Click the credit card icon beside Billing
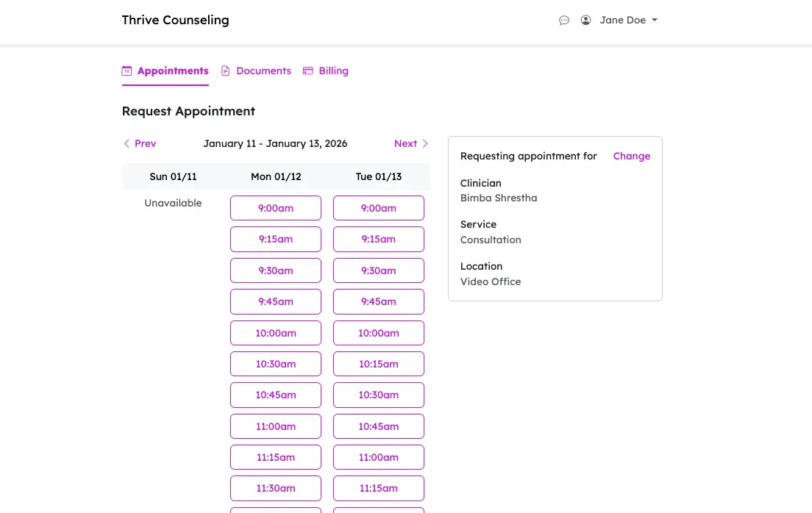This screenshot has width=812, height=513. (308, 71)
